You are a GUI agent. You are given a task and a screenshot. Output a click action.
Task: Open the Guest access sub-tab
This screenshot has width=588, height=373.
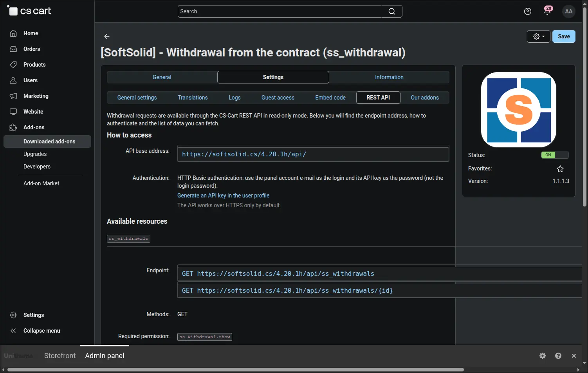[278, 98]
